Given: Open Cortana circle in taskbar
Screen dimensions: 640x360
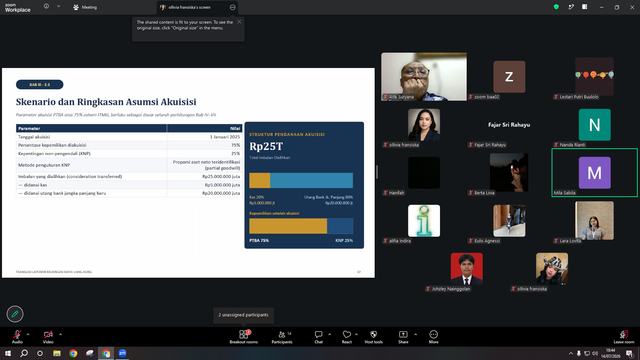Looking at the screenshot, I should [40, 353].
